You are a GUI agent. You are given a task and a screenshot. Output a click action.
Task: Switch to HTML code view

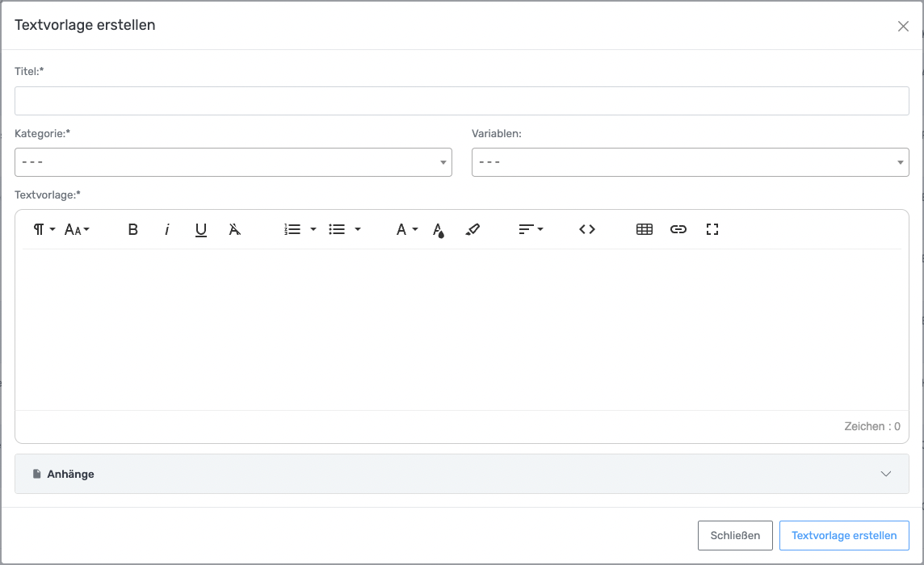tap(587, 230)
